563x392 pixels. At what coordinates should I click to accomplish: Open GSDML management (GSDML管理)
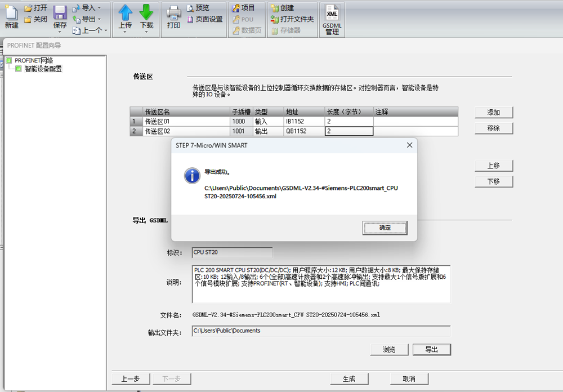pyautogui.click(x=332, y=20)
